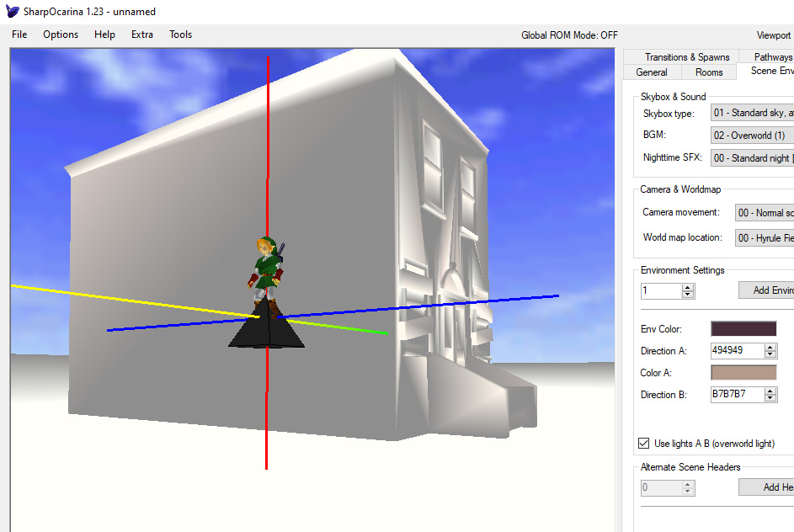Click the Link character model in viewport
This screenshot has width=794, height=532.
pos(266,276)
